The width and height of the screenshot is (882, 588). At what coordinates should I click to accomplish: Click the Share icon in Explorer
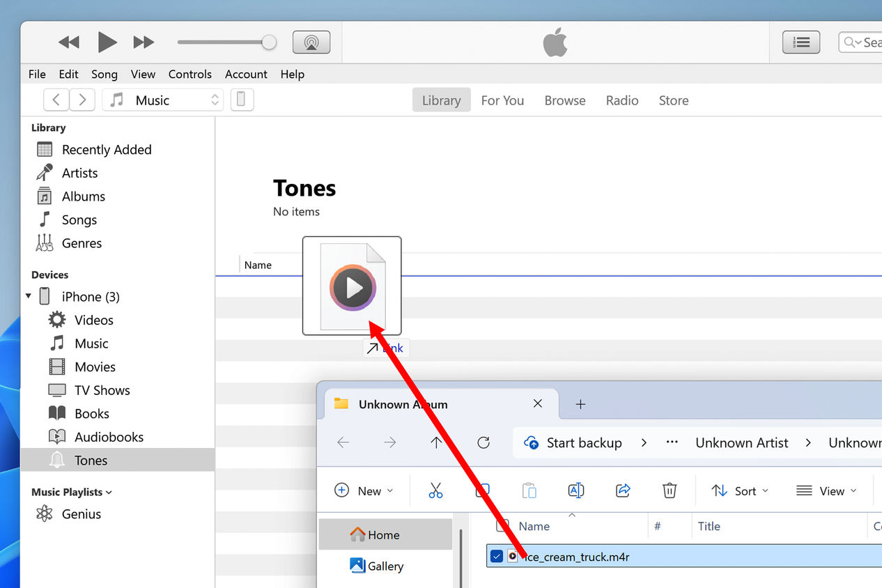pos(623,491)
